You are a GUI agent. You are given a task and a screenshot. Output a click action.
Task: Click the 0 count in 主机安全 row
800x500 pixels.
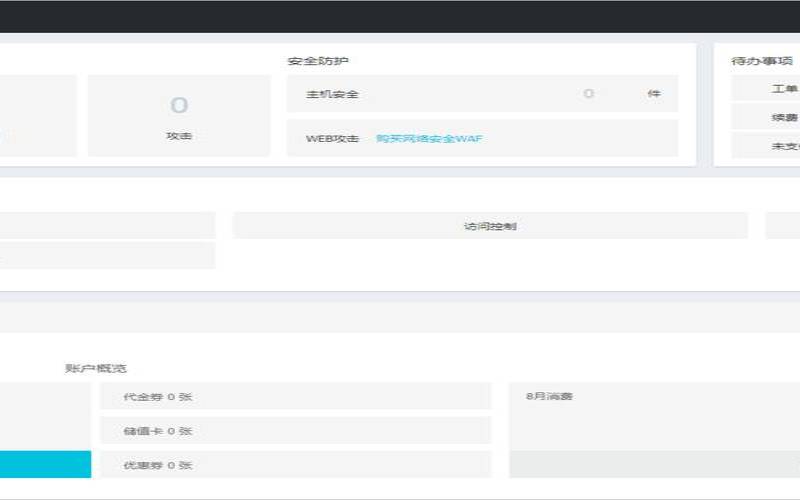pyautogui.click(x=588, y=93)
